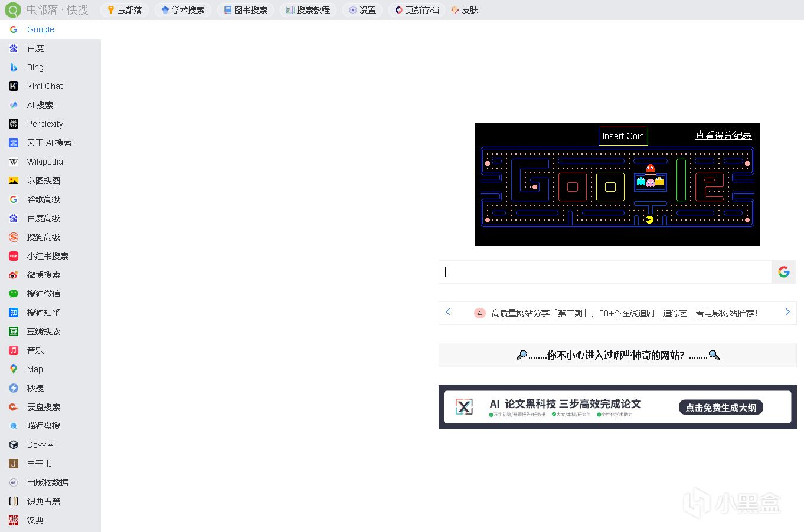The height and width of the screenshot is (532, 804).
Task: Focus the search input field
Action: tap(605, 272)
